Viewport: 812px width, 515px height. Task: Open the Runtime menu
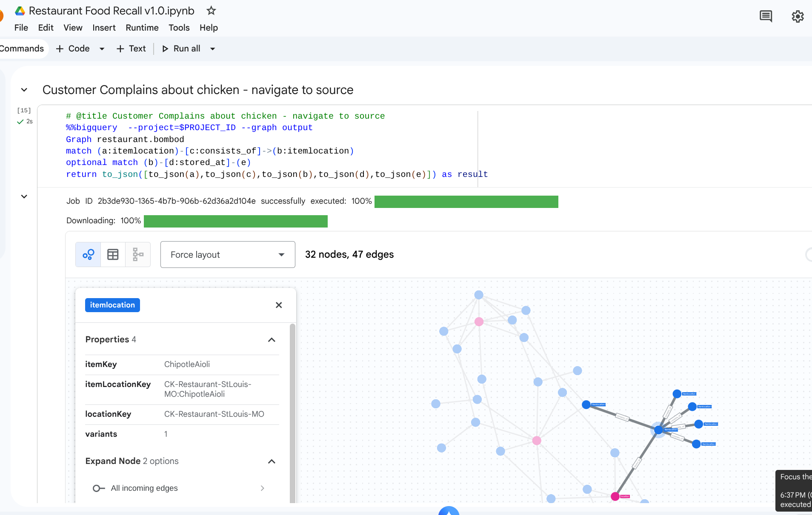142,28
